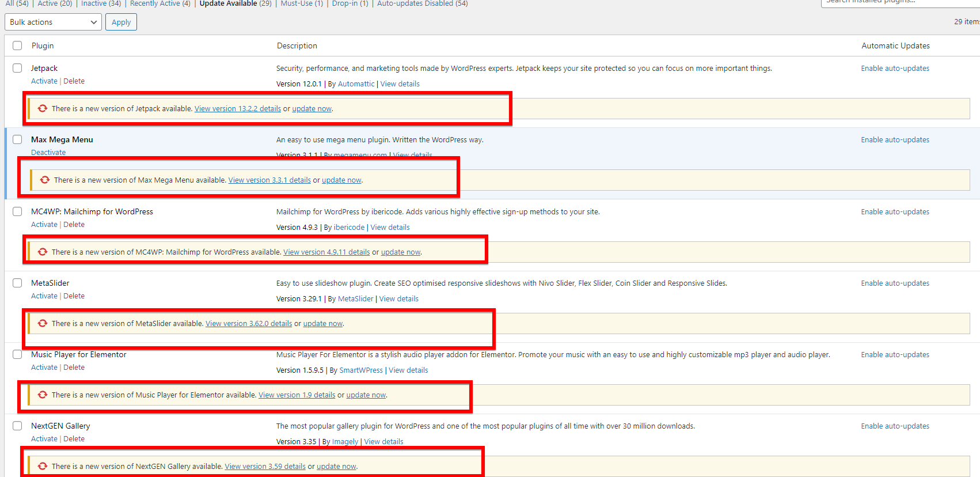Tick the MetaSlider plugin checkbox

click(17, 283)
